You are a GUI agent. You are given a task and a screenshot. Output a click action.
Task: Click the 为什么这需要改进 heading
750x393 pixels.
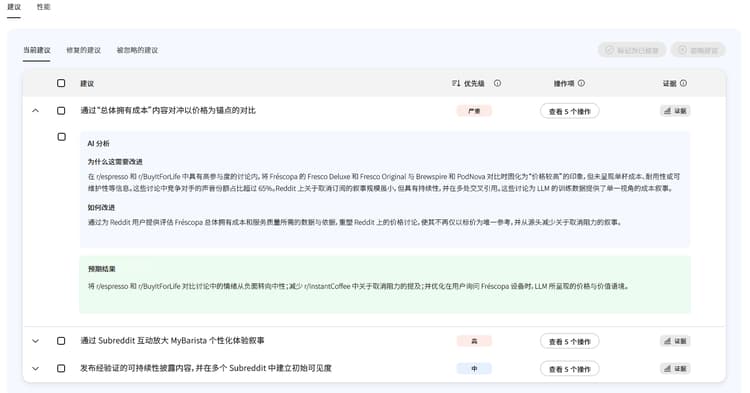pos(115,162)
